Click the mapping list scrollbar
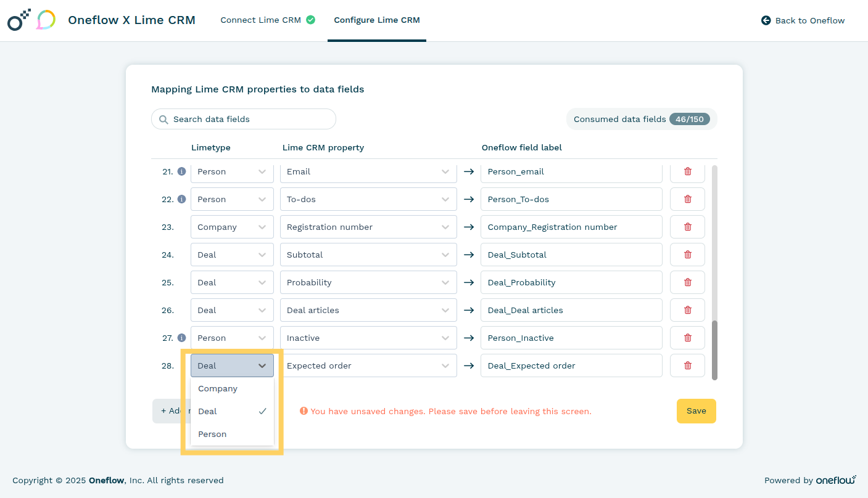Screen dimensions: 868x498 tap(714, 349)
